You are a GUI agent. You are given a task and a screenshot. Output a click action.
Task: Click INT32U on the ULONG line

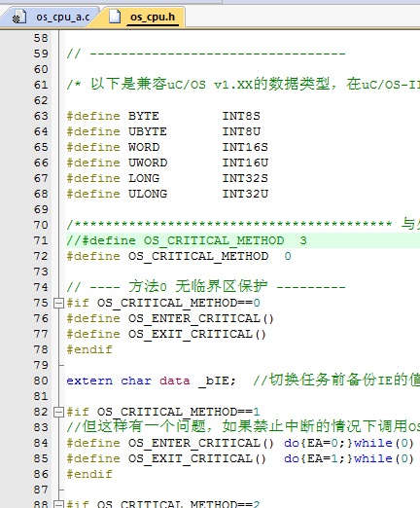245,194
